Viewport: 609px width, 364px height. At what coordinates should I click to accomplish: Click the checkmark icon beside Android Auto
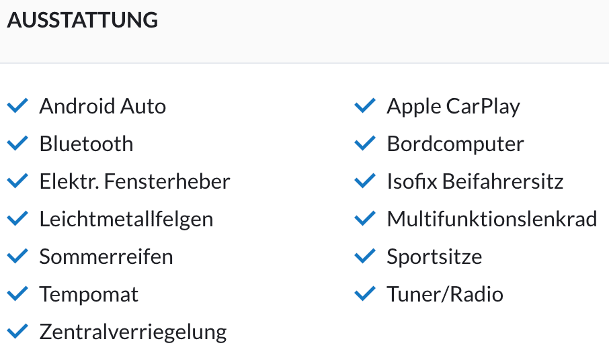click(x=17, y=105)
